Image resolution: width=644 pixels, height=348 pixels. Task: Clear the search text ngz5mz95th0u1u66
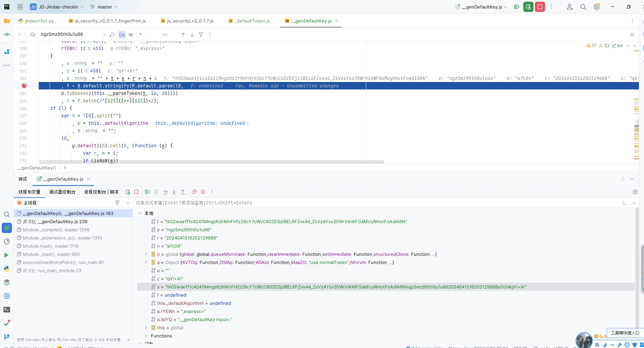104,35
